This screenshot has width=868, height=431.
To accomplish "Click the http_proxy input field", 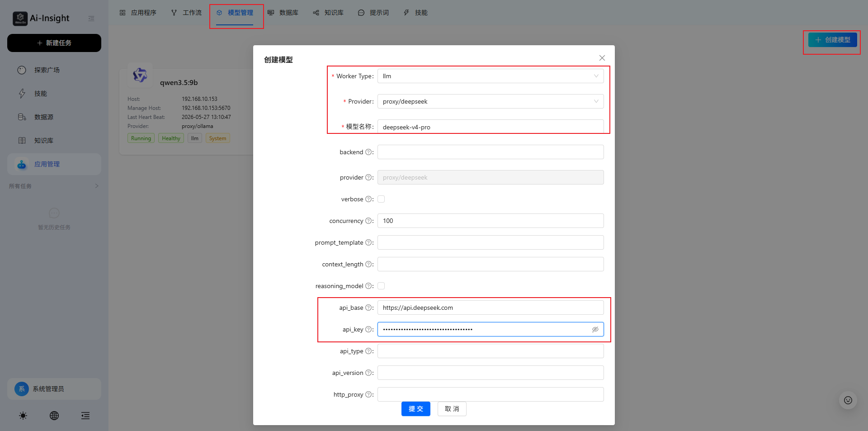I will coord(491,394).
